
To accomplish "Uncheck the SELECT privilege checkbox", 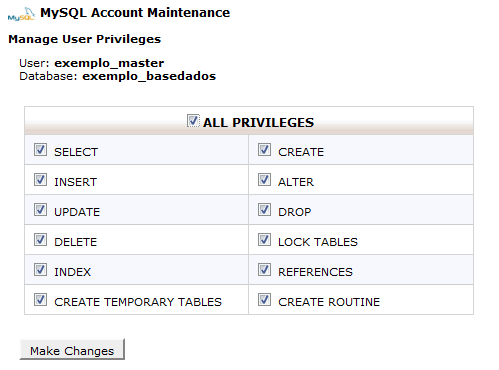I will 40,150.
